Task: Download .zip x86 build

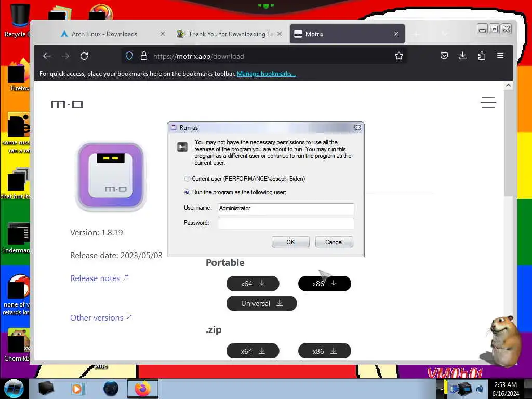Action: click(x=324, y=351)
